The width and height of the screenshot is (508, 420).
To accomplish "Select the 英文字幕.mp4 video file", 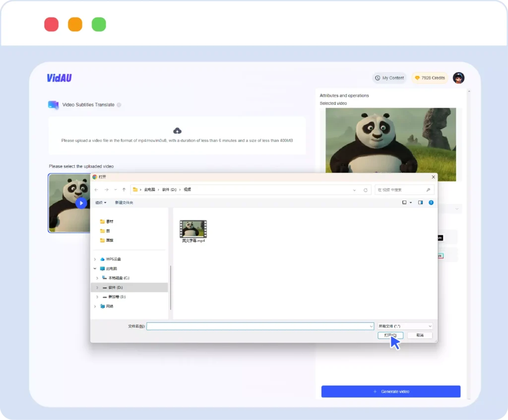I will [x=193, y=231].
